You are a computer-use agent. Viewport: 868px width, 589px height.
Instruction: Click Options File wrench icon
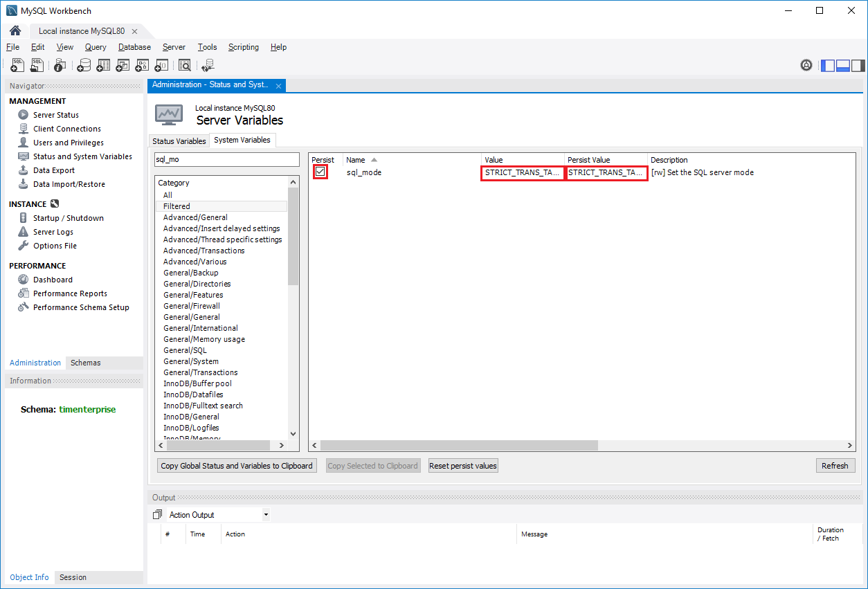tap(23, 246)
